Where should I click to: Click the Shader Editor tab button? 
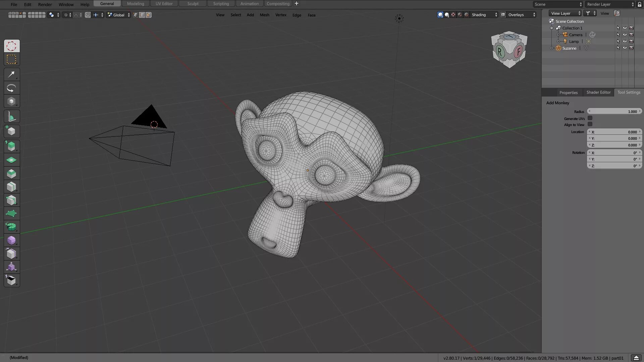pos(598,93)
